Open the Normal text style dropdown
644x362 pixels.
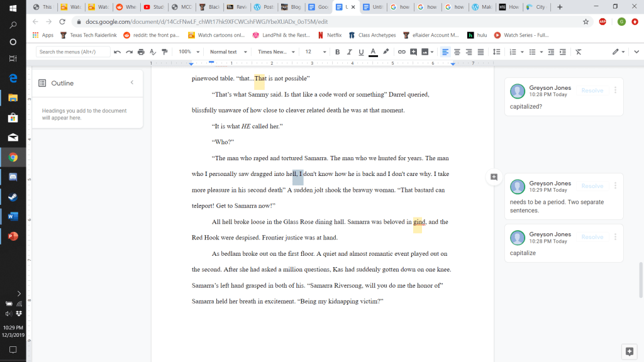227,52
